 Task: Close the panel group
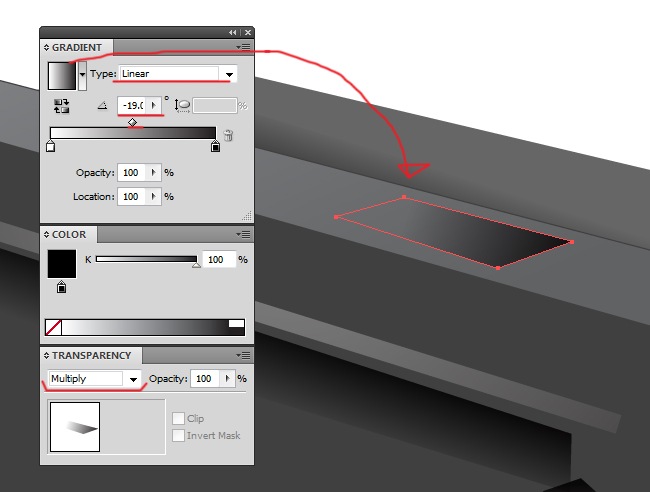(x=247, y=32)
